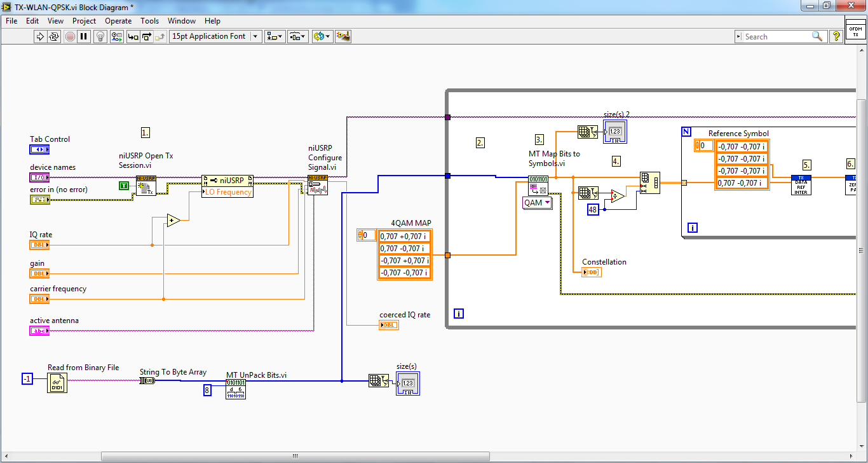Click the Step Out button
This screenshot has width=868, height=463.
(x=159, y=36)
